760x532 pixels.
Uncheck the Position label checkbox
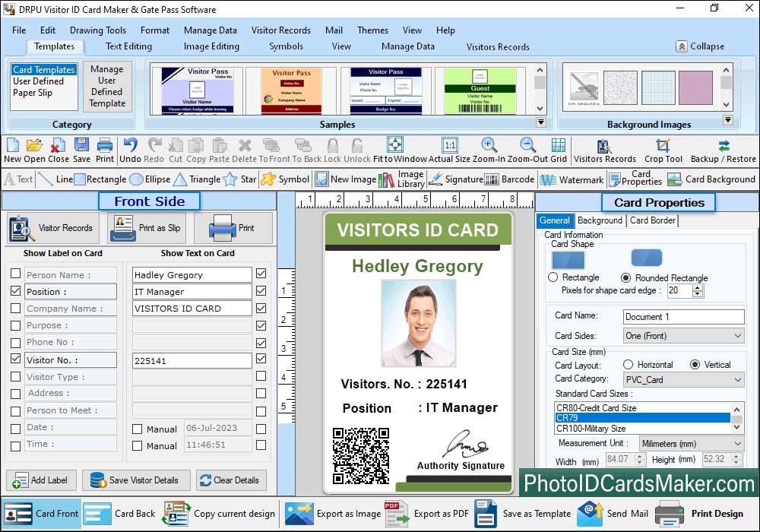[x=15, y=291]
